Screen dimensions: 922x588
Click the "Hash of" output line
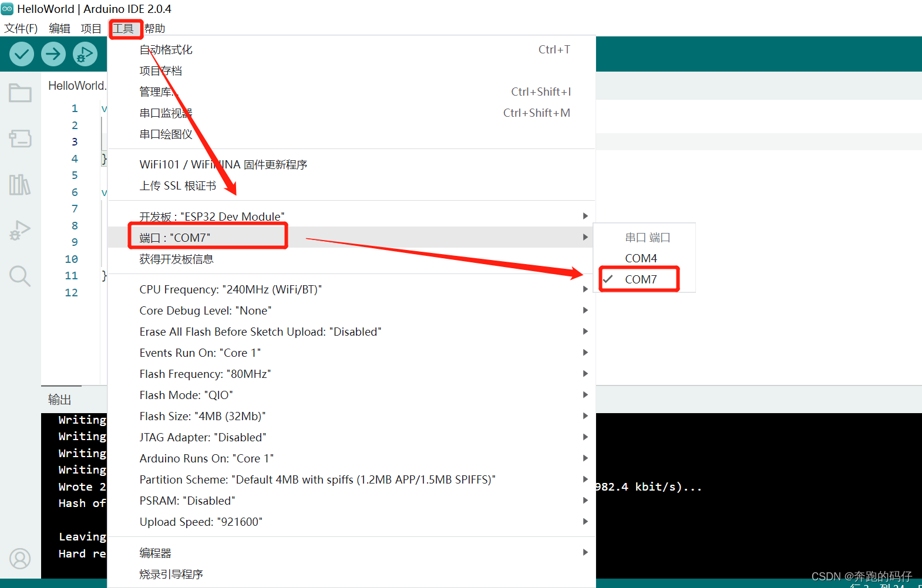82,503
